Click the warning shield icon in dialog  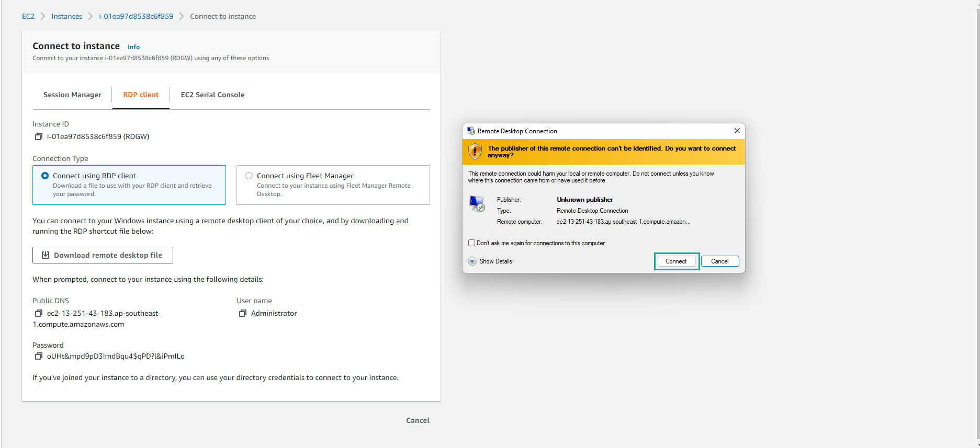tap(475, 152)
